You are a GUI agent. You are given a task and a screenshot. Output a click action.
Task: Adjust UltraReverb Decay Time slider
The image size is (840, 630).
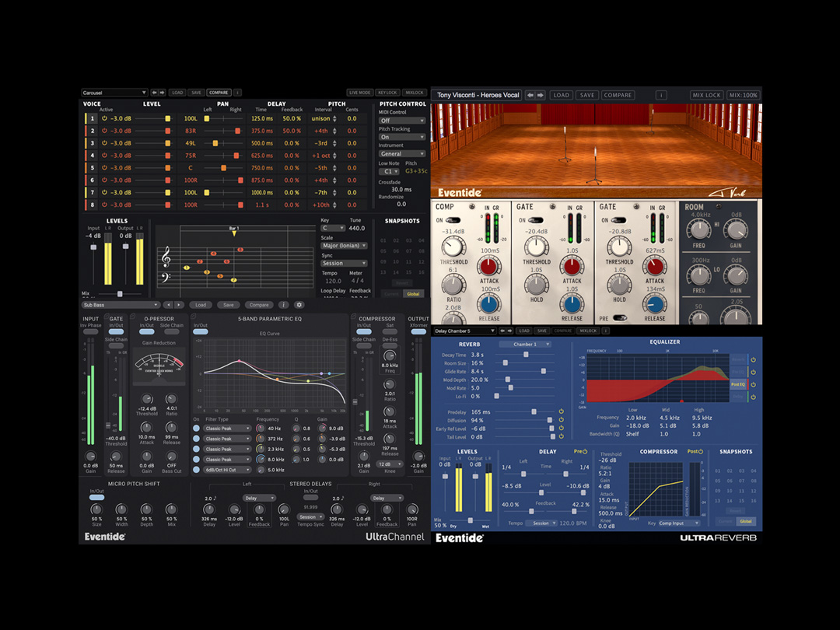pos(526,355)
